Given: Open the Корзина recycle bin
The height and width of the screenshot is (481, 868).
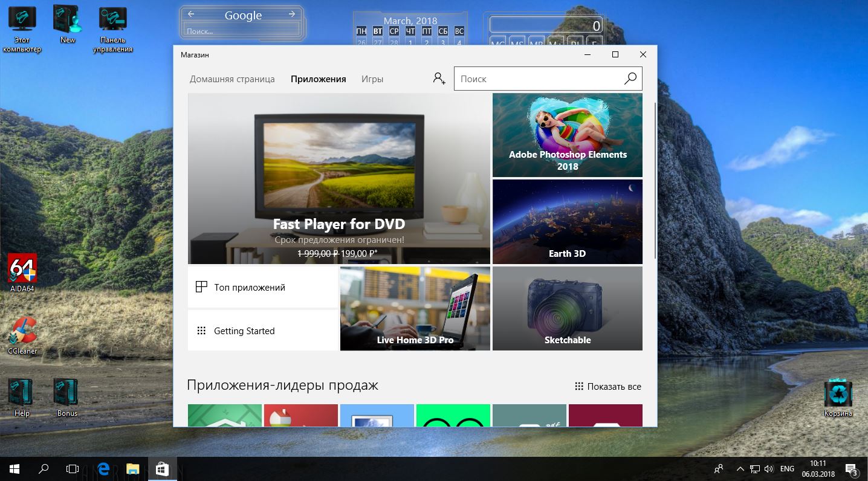Looking at the screenshot, I should tap(838, 398).
